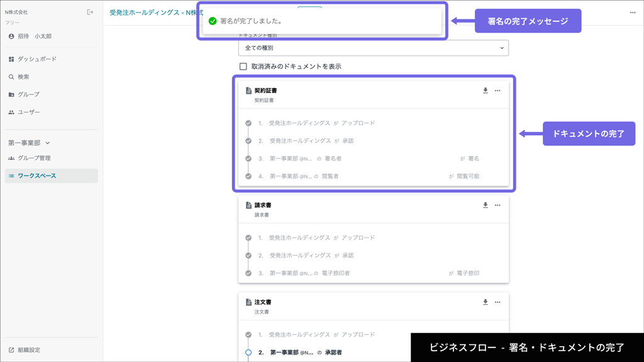Click the グループ管理 people icon
This screenshot has height=362, width=644.
pyautogui.click(x=11, y=158)
